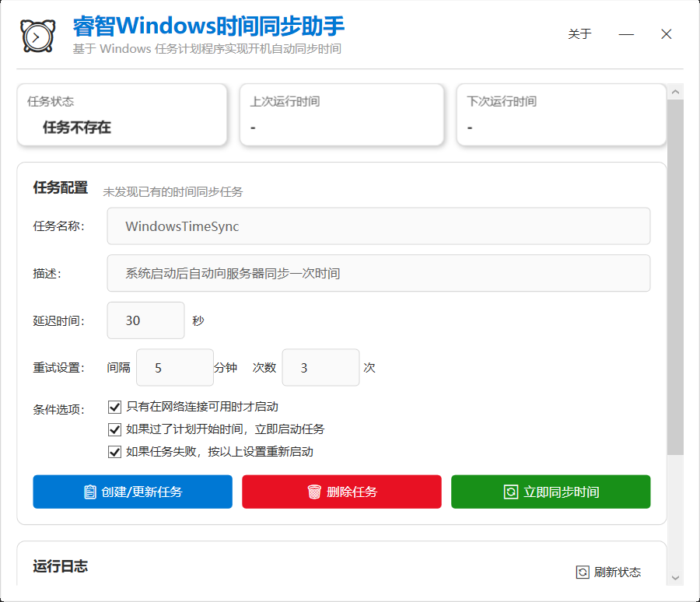Click the 睿智Windows时间同步助手 title
Image resolution: width=700 pixels, height=602 pixels.
[209, 26]
